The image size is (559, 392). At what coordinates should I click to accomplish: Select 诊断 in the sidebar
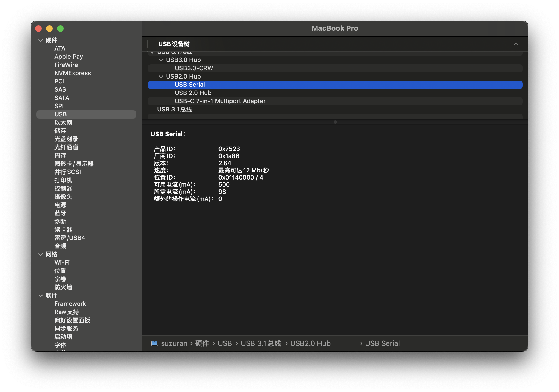pyautogui.click(x=86, y=222)
